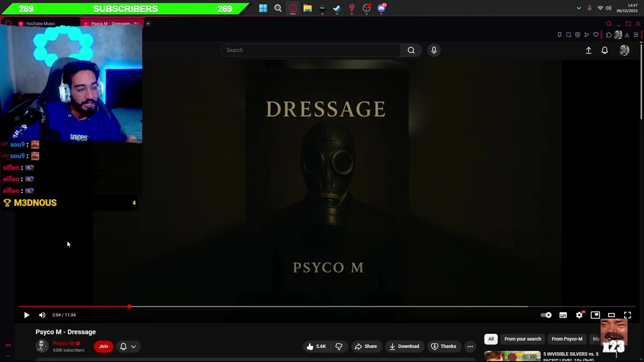Select the From Psyco-M chip
644x362 pixels.
click(567, 339)
